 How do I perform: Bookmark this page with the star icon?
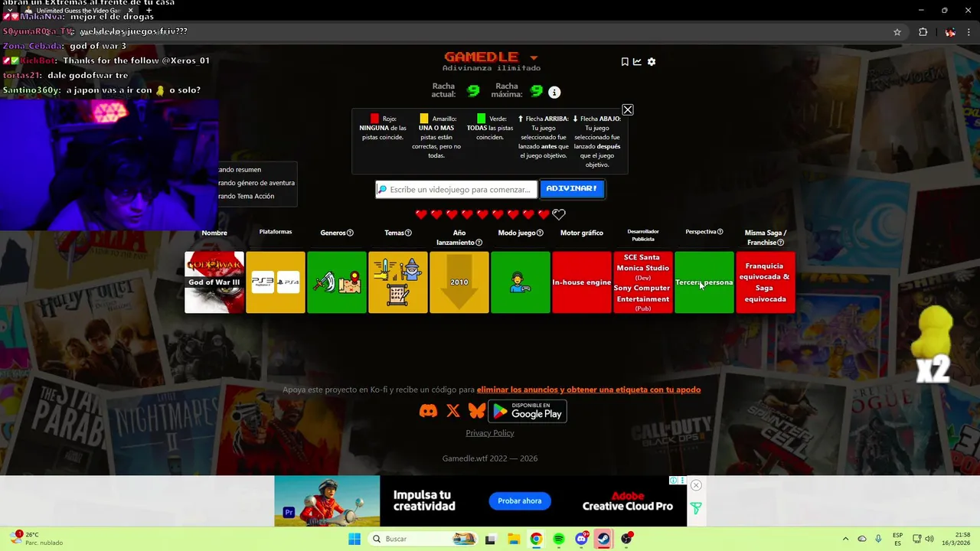tap(897, 32)
